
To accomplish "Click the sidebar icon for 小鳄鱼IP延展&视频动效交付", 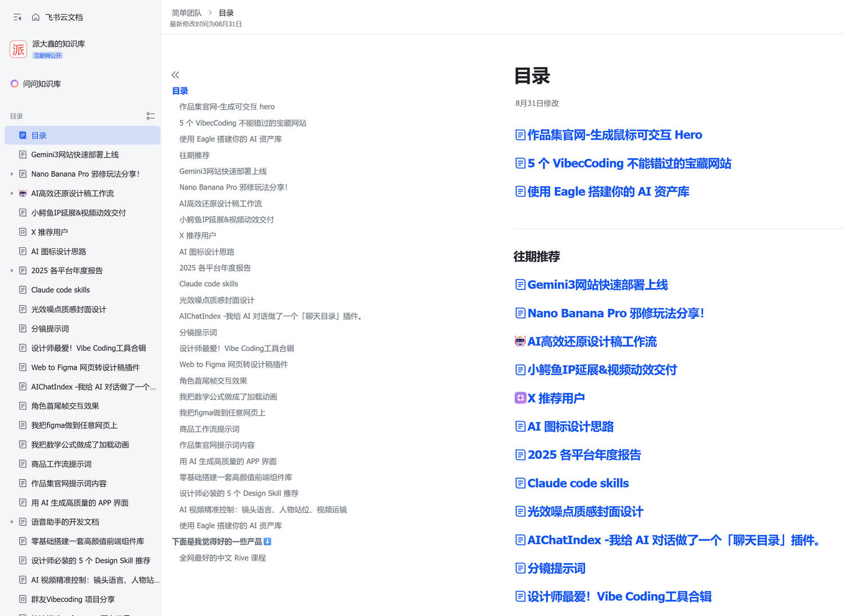I will coord(23,213).
